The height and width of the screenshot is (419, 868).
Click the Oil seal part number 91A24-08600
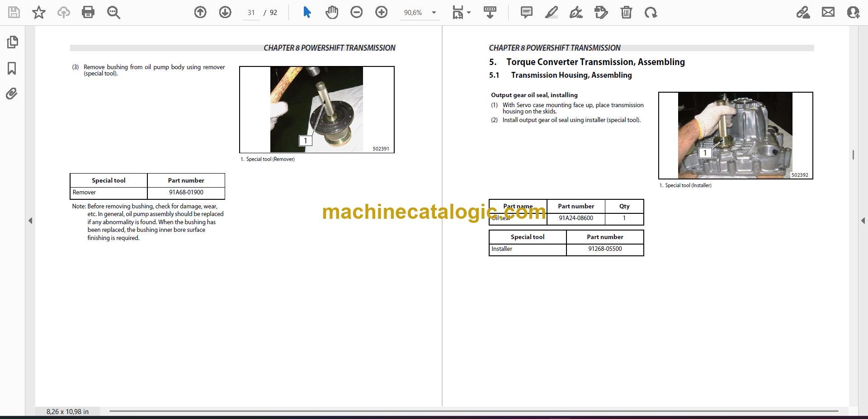point(576,218)
